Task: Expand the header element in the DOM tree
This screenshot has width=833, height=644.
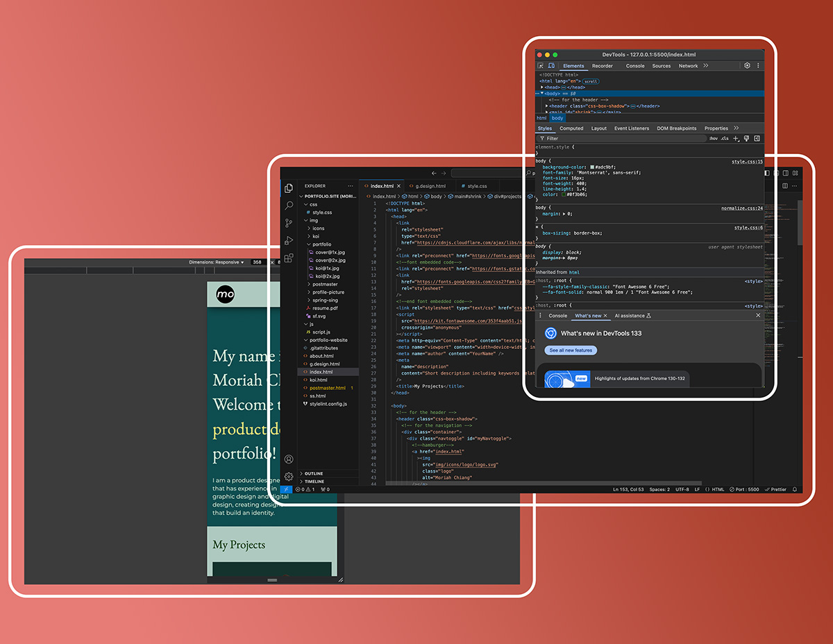Action: coord(546,105)
